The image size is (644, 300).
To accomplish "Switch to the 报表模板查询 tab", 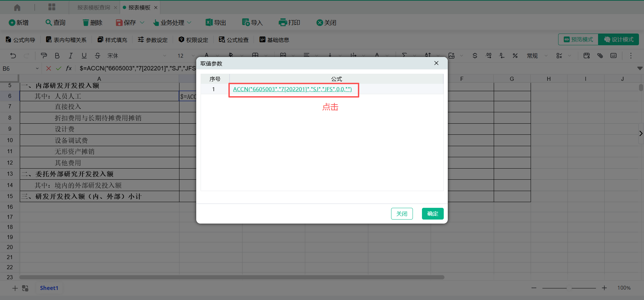I will coord(94,7).
